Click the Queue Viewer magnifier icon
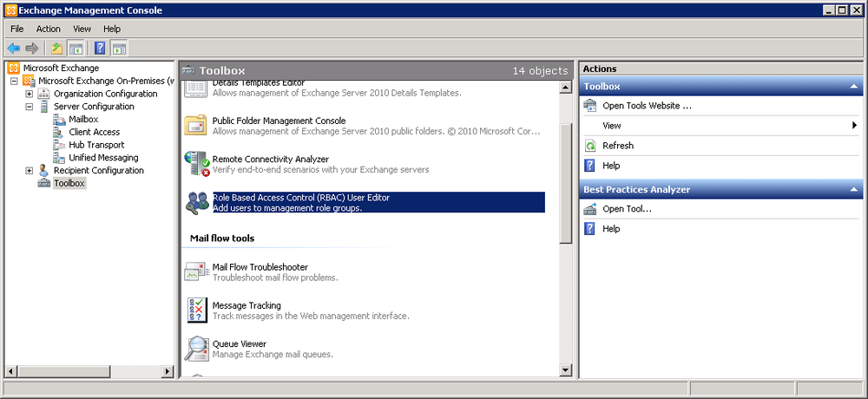Image resolution: width=868 pixels, height=399 pixels. [x=196, y=350]
